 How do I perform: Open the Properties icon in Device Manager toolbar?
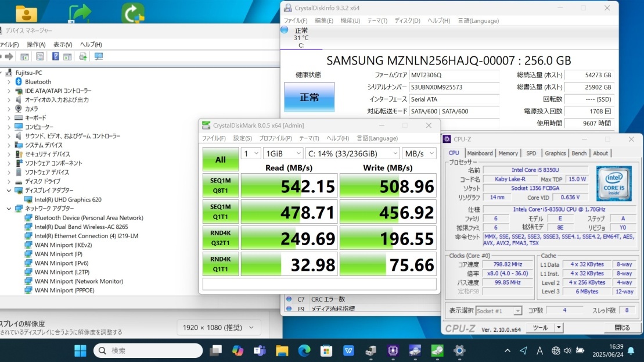click(40, 56)
